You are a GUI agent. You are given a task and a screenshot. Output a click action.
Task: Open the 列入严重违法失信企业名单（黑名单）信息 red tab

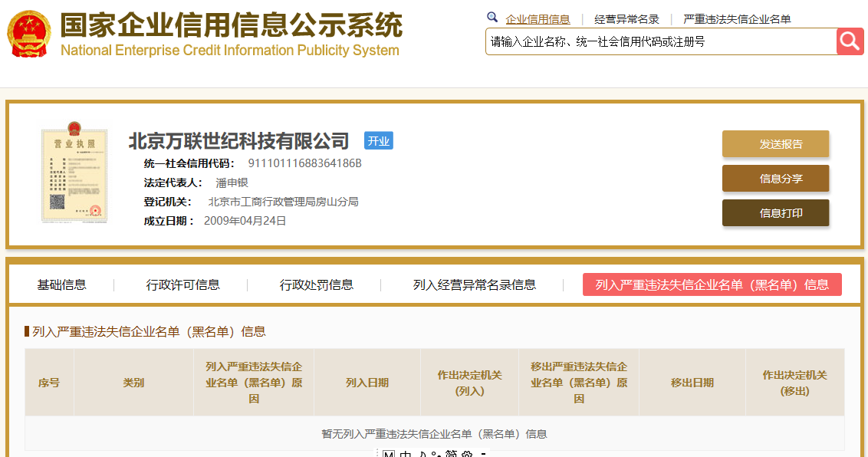[712, 284]
